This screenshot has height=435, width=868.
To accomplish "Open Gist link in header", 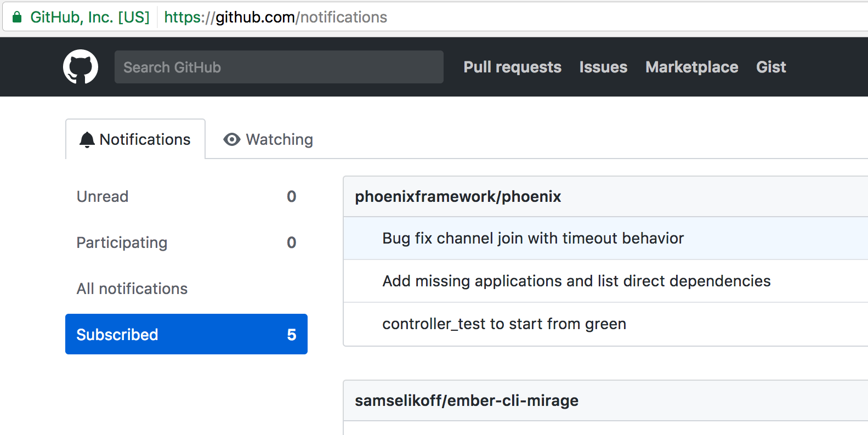I will (x=771, y=67).
